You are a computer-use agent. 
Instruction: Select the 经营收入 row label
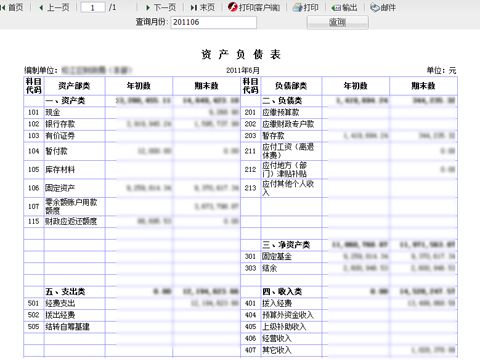[x=277, y=338]
